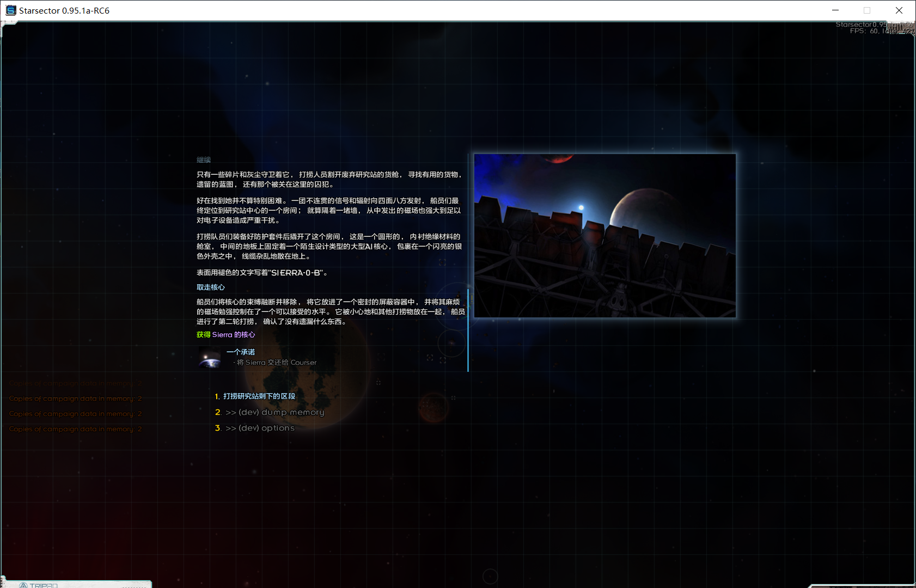Click the 一个承诺 mission title
Image resolution: width=916 pixels, height=588 pixels.
(241, 352)
